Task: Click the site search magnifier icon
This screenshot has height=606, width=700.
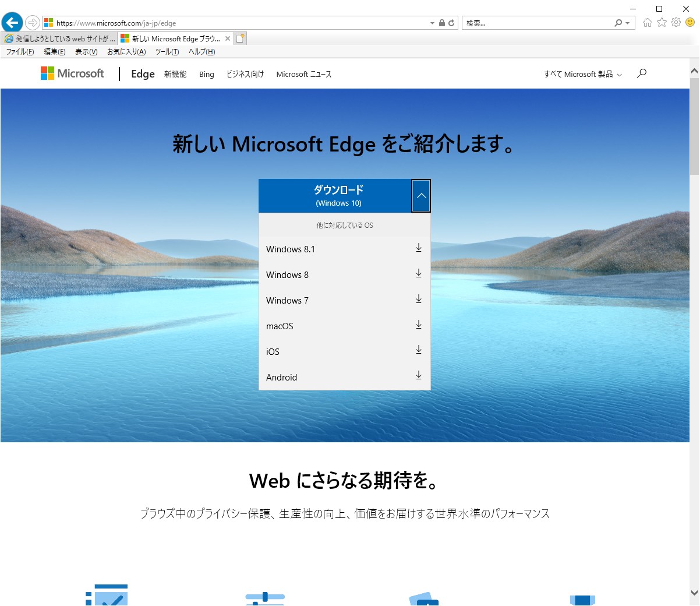Action: [642, 73]
